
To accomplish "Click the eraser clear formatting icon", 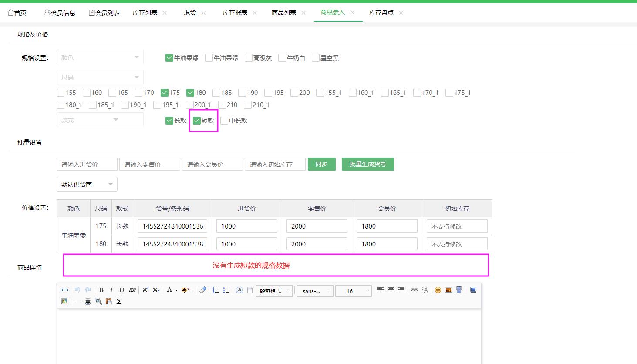I will coord(203,290).
